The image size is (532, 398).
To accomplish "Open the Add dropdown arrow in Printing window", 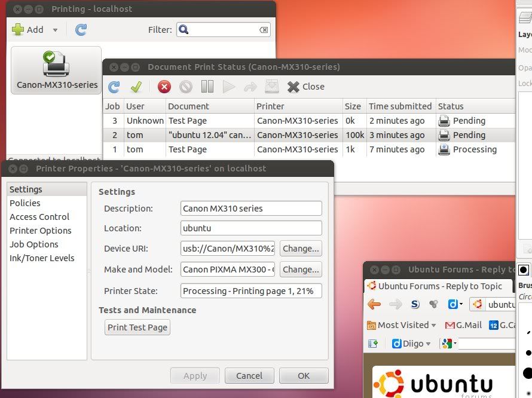I will coord(55,30).
